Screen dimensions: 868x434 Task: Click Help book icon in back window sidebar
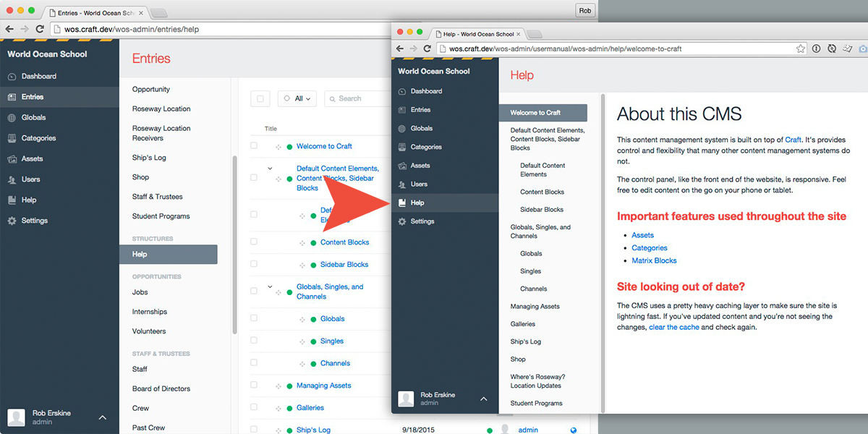(x=12, y=200)
